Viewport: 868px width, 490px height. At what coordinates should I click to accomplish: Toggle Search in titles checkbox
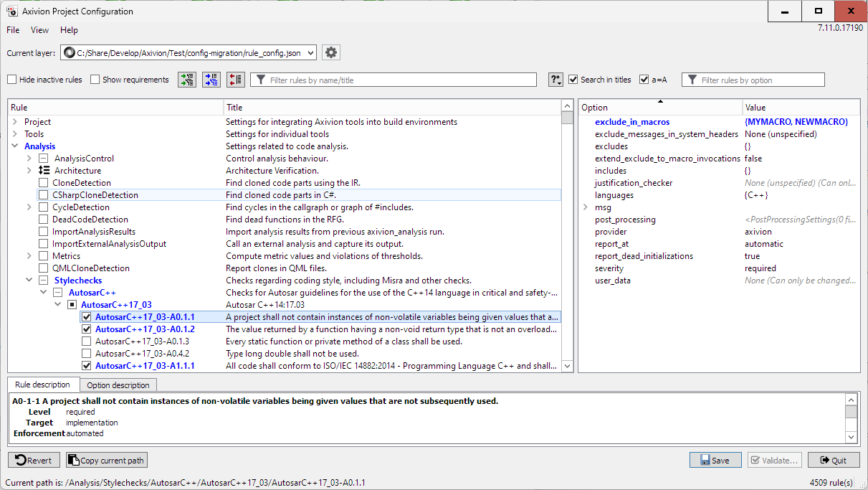[573, 80]
